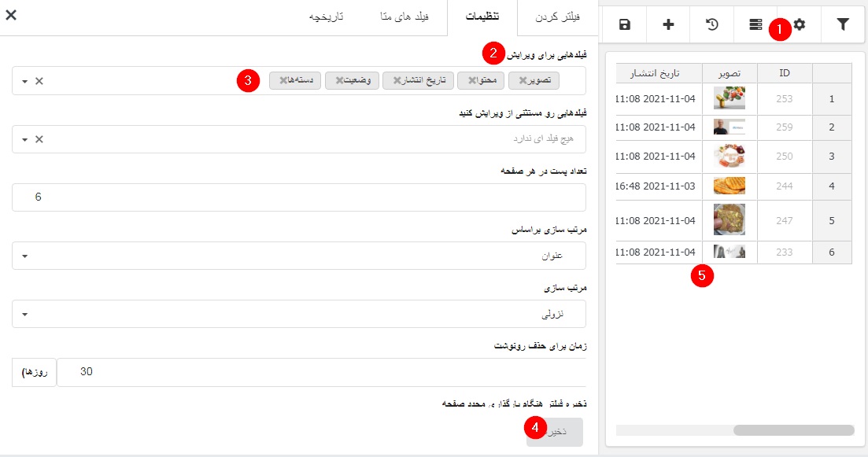This screenshot has height=457, width=868.
Task: Click the posts per page input field
Action: coord(299,197)
